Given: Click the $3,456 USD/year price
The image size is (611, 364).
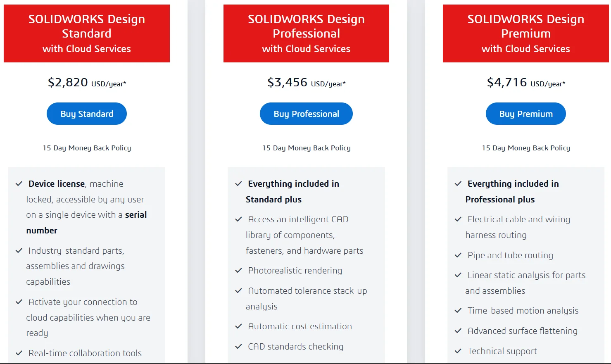Looking at the screenshot, I should [x=306, y=83].
